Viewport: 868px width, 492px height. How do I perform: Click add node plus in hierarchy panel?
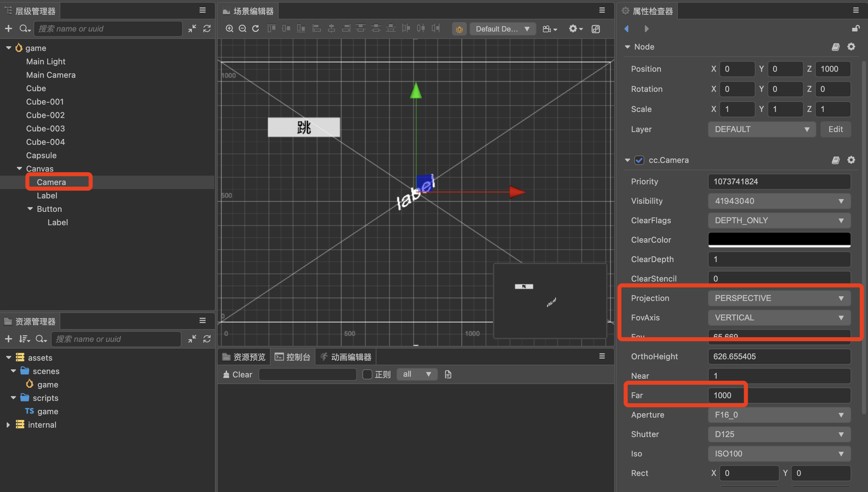point(8,29)
